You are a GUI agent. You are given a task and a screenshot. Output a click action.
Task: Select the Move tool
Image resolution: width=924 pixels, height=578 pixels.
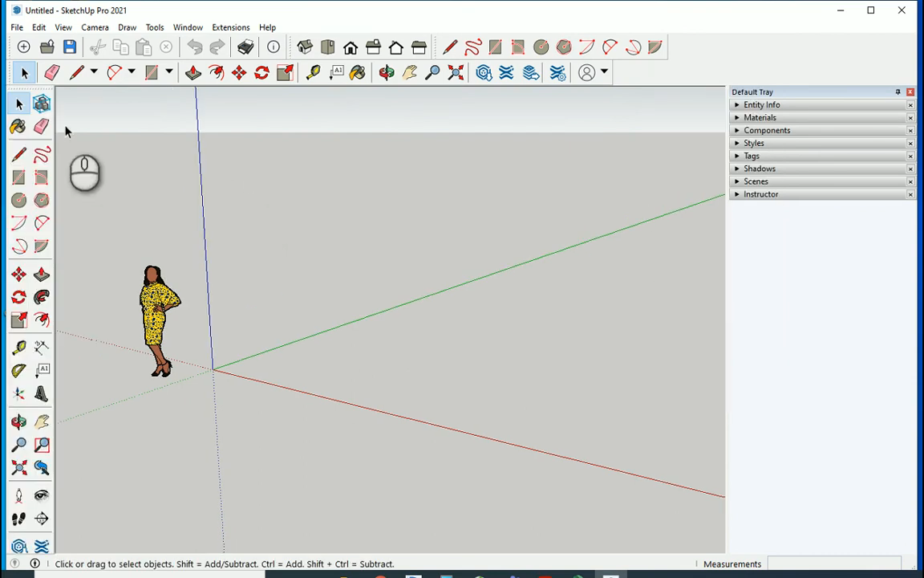238,72
